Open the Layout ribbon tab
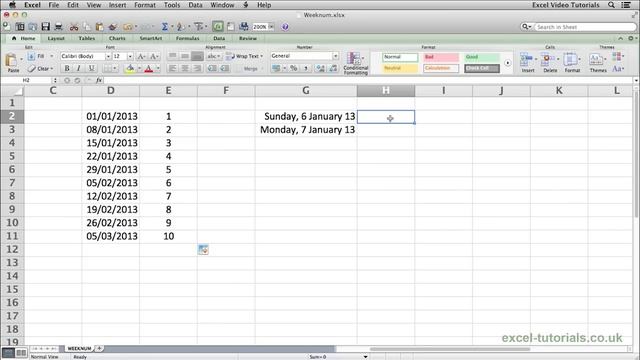Screen dimensions: 640x360 click(56, 38)
